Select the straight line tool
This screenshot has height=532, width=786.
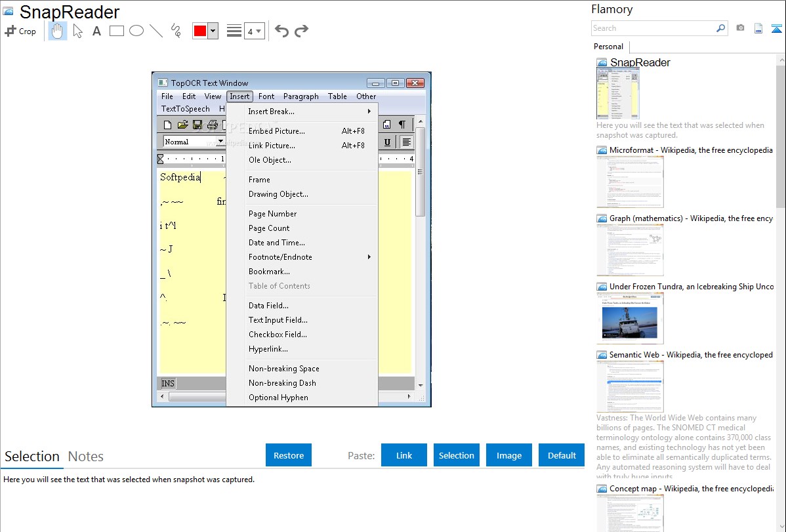[156, 31]
